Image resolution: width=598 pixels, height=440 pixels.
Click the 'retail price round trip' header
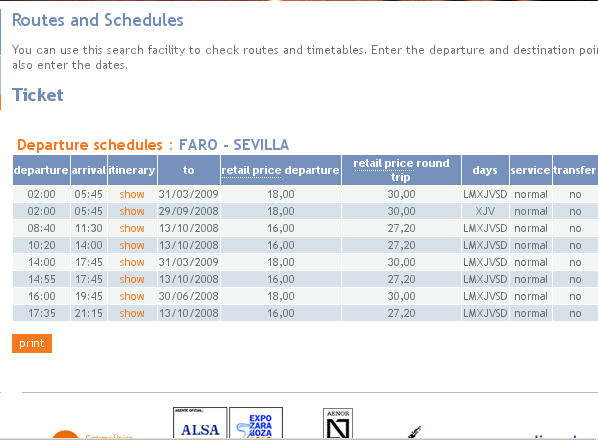pyautogui.click(x=401, y=170)
